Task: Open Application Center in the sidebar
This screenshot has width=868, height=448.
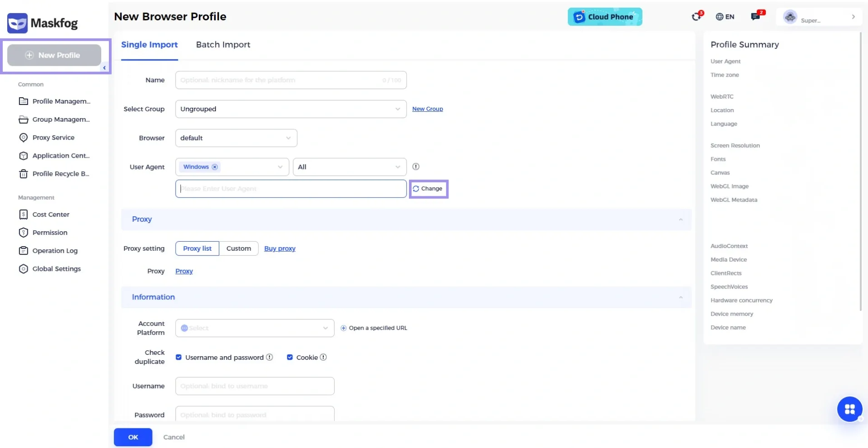Action: point(59,155)
